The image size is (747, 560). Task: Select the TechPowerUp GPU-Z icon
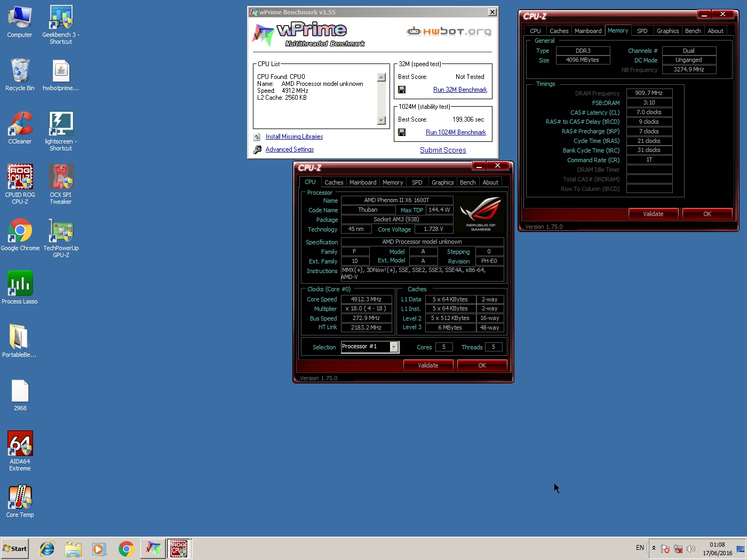coord(61,238)
